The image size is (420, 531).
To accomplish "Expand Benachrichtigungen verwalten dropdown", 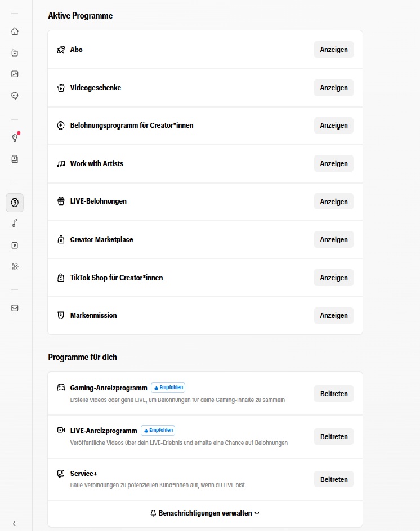I will click(x=205, y=514).
